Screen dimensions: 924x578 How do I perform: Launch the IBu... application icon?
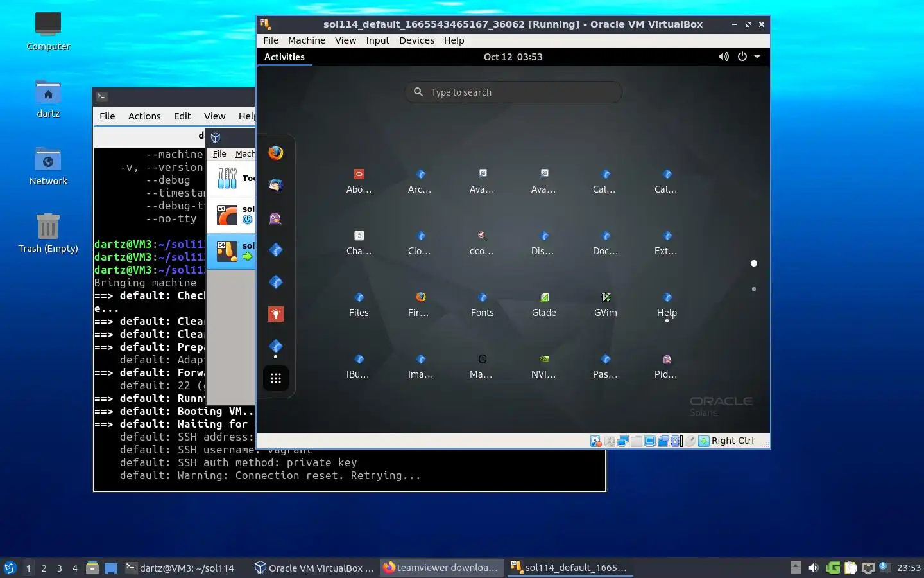click(359, 366)
